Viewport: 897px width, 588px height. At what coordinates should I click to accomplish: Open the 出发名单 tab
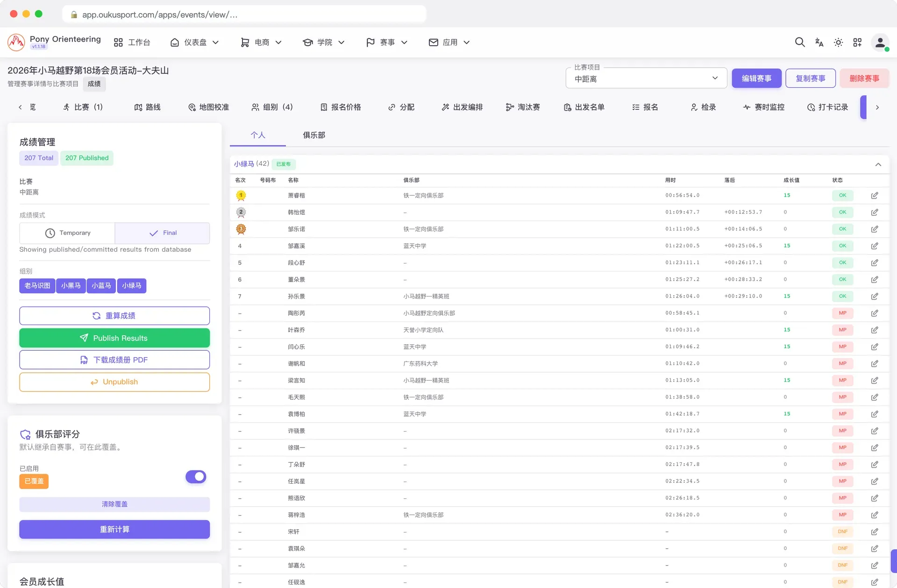(x=584, y=107)
